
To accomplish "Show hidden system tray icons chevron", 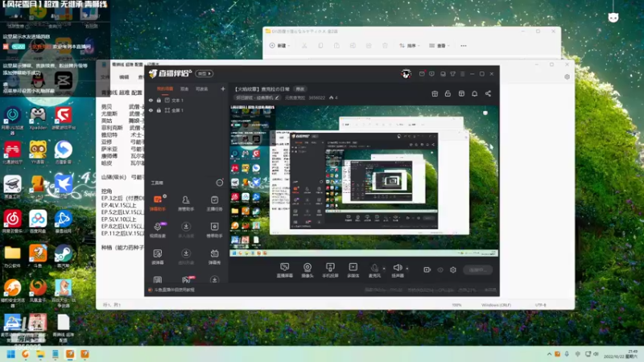I will tap(549, 354).
